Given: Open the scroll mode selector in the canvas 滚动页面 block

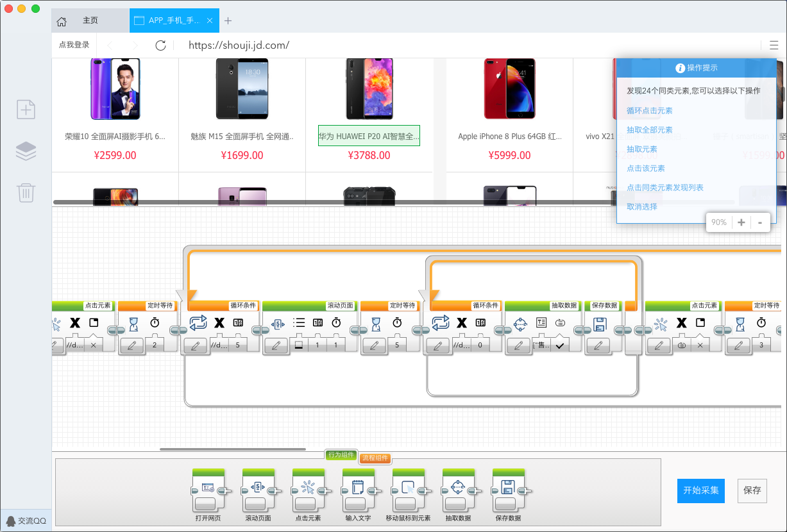Looking at the screenshot, I should (x=298, y=345).
